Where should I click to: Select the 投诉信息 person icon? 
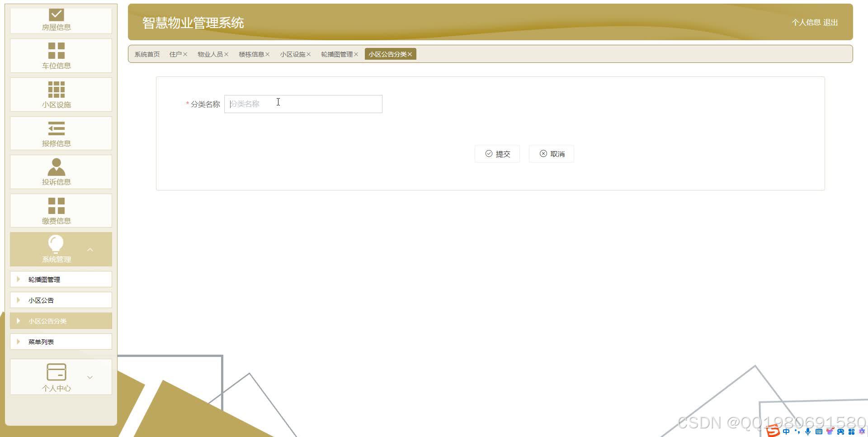click(56, 166)
